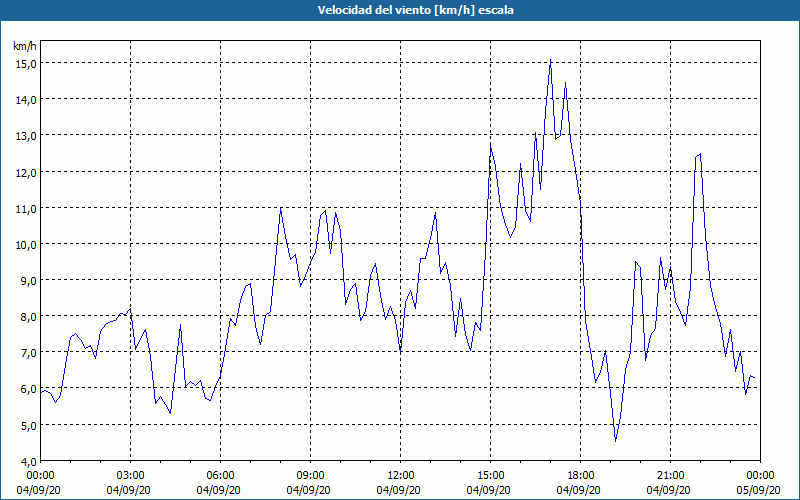This screenshot has height=500, width=800.
Task: Click the 10,0 y-axis label
Action: (27, 245)
